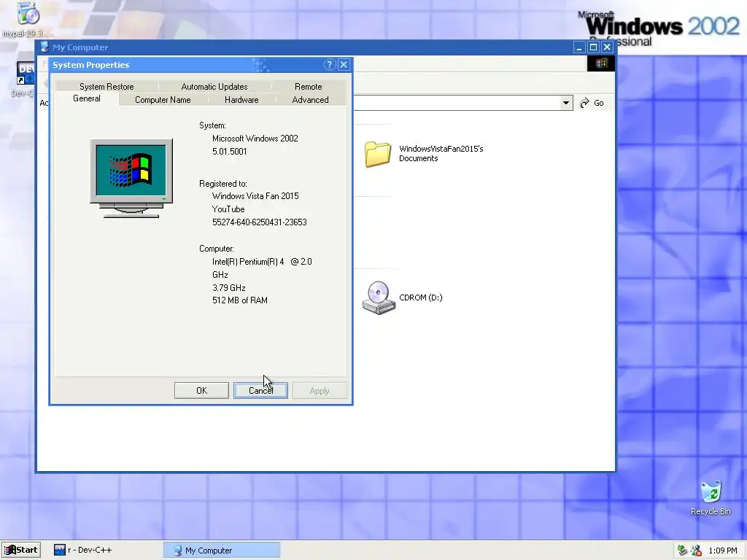Viewport: 747px width, 560px height.
Task: Click the first network tray icon
Action: click(x=682, y=551)
